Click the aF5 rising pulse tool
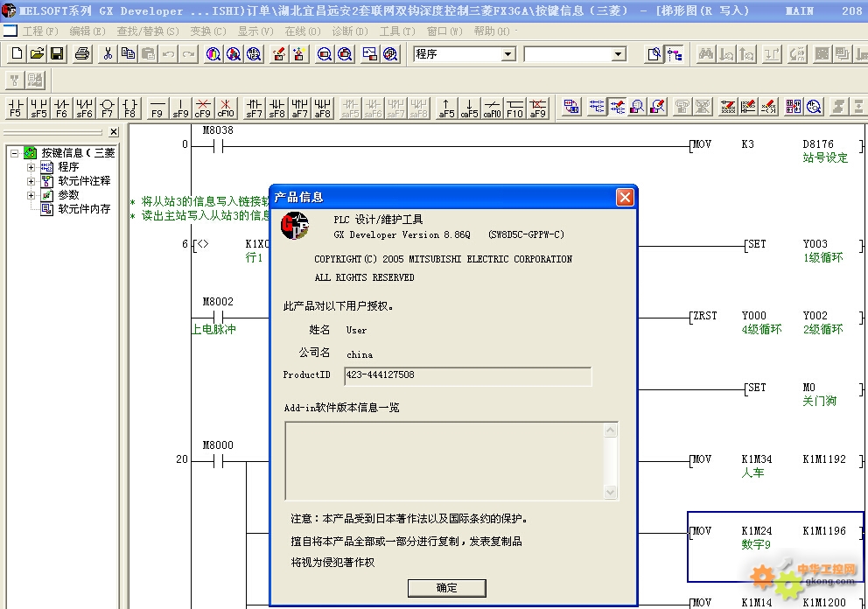Image resolution: width=868 pixels, height=609 pixels. [x=446, y=108]
